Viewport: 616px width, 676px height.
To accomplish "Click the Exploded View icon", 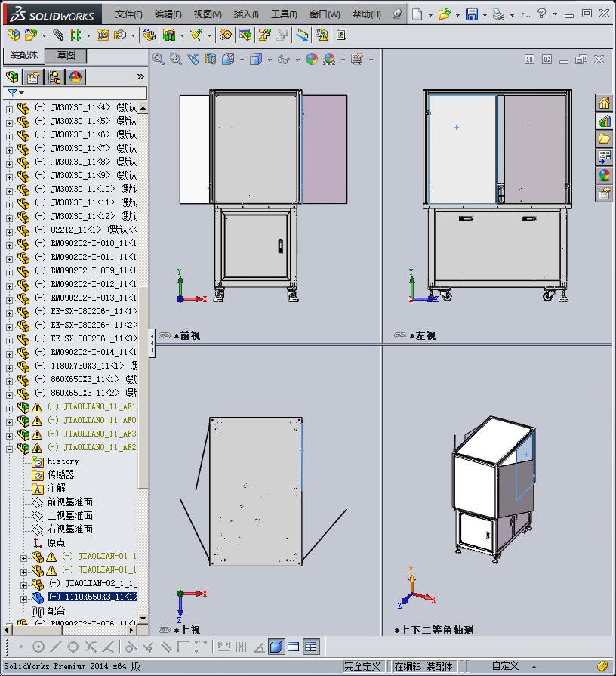I will [264, 35].
